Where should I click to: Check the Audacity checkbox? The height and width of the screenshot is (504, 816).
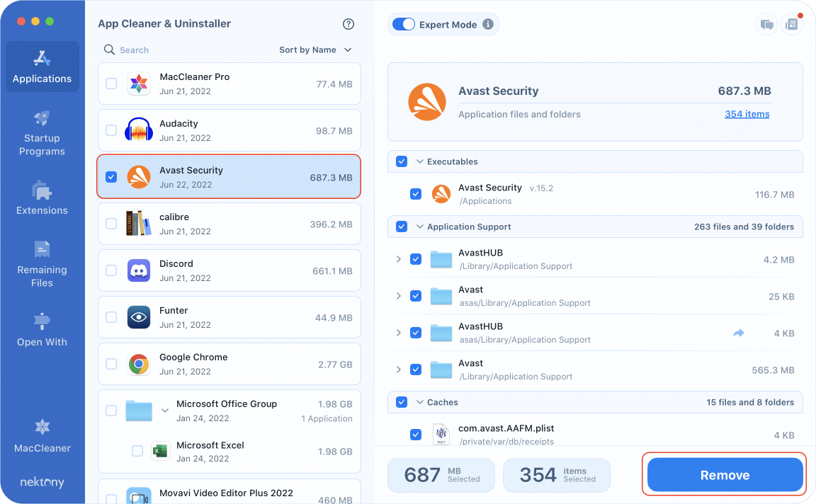[111, 130]
